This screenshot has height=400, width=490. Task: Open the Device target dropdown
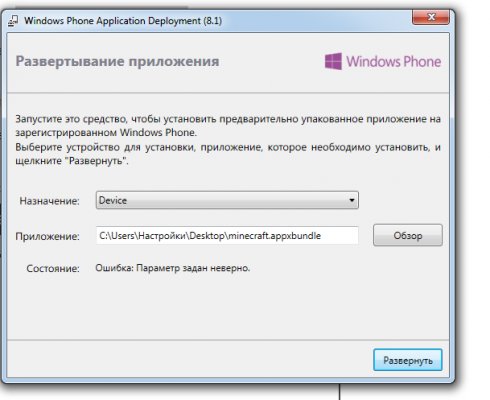point(227,200)
